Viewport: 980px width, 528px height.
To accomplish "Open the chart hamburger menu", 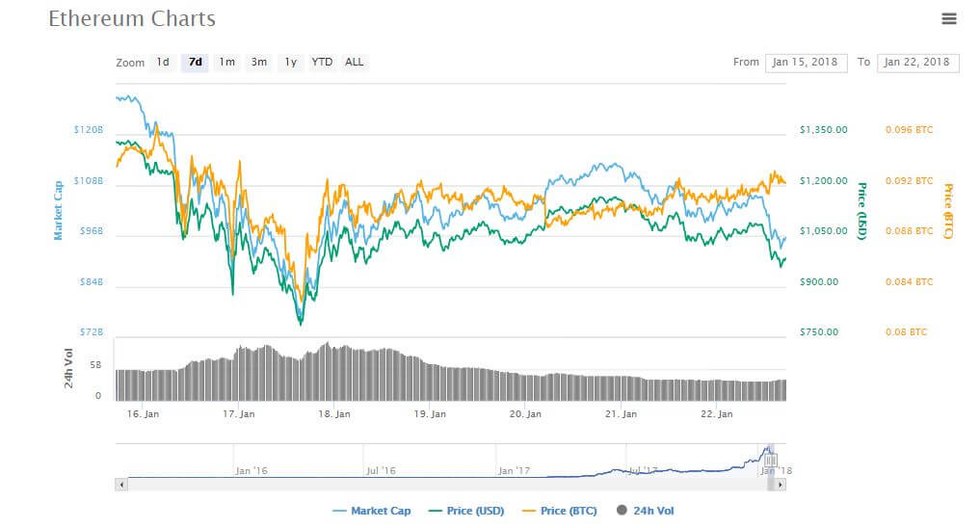I will click(x=949, y=18).
